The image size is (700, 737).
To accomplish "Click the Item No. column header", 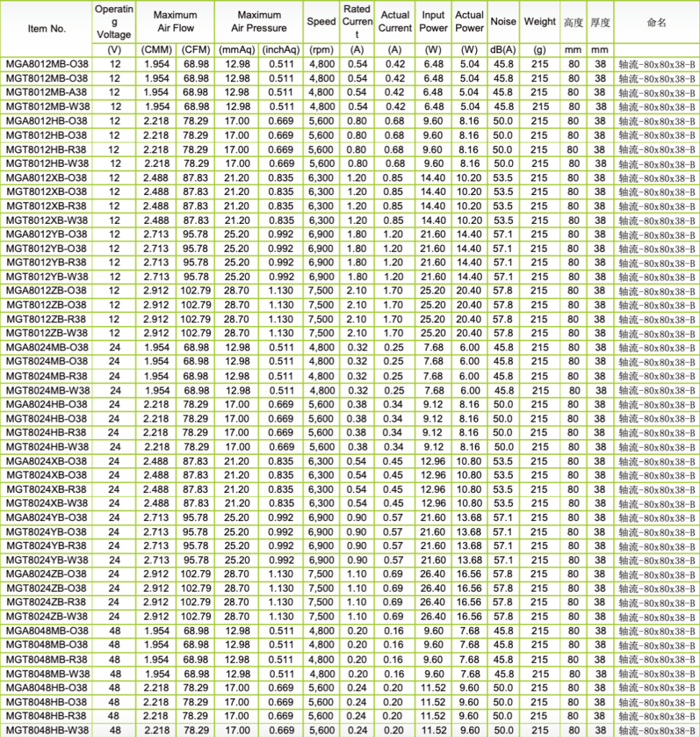I will point(47,29).
